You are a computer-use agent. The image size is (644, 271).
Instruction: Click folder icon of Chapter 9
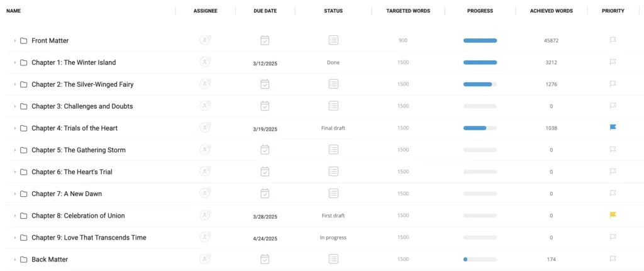[24, 237]
